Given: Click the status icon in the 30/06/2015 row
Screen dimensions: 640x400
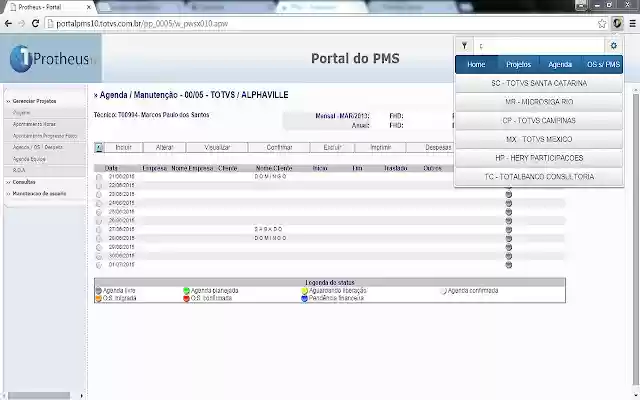Looking at the screenshot, I should 509,256.
